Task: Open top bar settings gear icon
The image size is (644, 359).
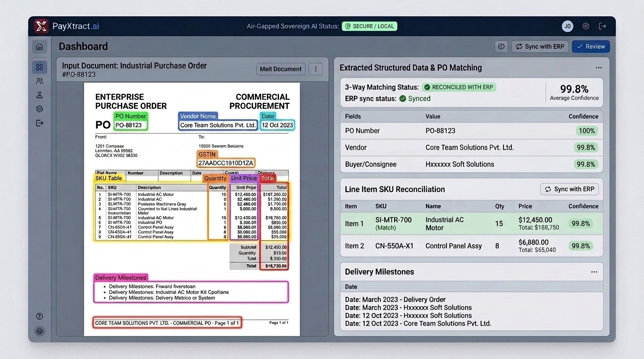Action: [585, 26]
